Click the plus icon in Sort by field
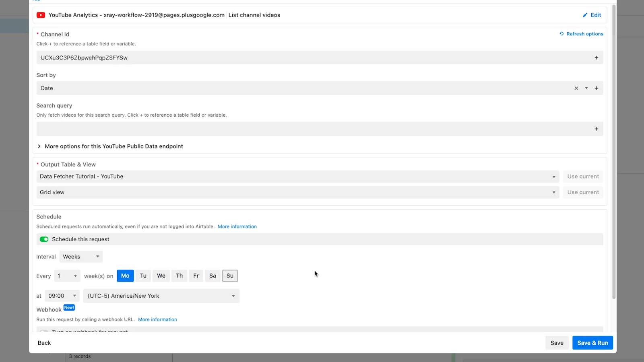 597,88
